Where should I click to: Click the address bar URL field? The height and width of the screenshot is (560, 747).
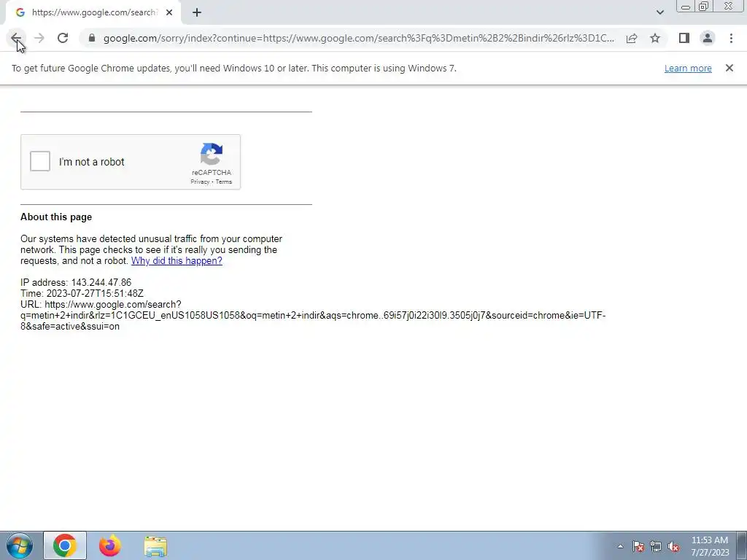(x=358, y=38)
